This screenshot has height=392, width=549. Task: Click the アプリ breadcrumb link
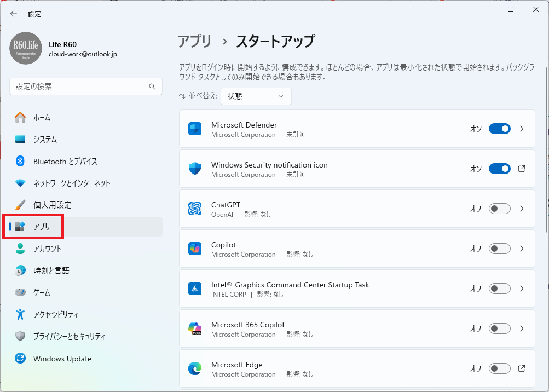(x=195, y=41)
